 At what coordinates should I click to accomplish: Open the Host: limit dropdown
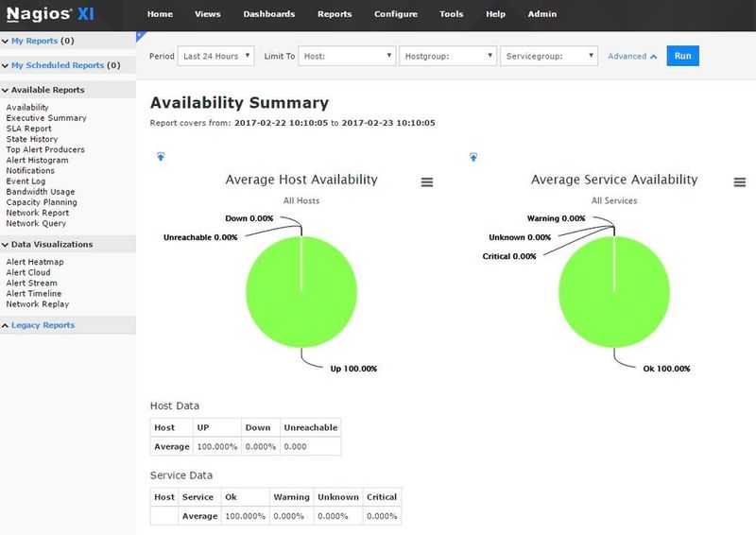[347, 56]
